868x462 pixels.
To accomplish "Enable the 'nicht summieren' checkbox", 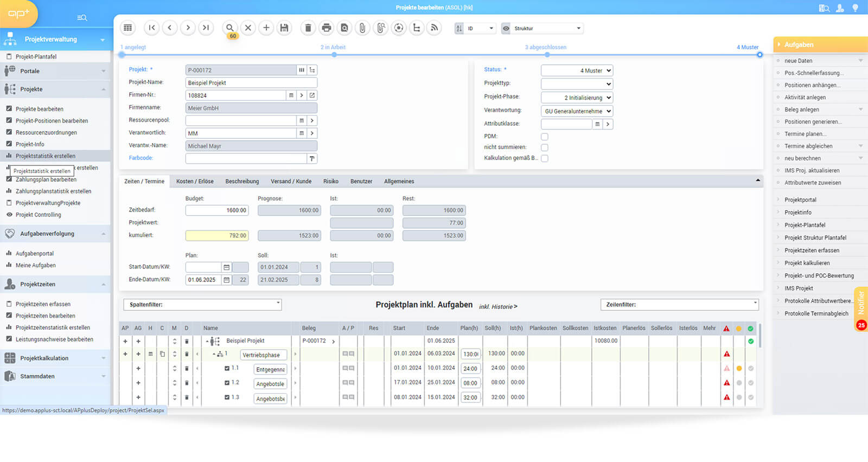I will pyautogui.click(x=545, y=147).
